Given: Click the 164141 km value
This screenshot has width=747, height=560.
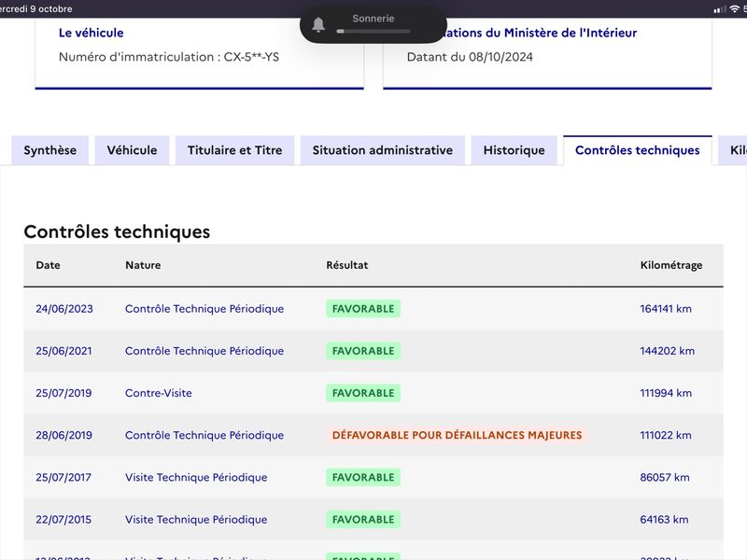Looking at the screenshot, I should coord(666,309).
